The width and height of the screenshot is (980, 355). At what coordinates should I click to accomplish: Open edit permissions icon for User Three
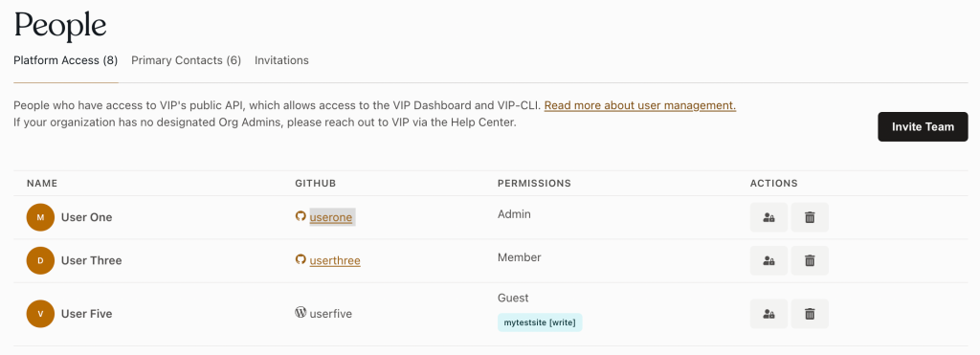(x=768, y=260)
